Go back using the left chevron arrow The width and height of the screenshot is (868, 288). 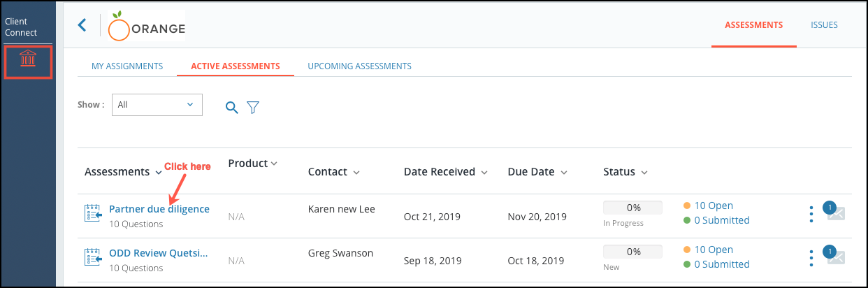(82, 25)
